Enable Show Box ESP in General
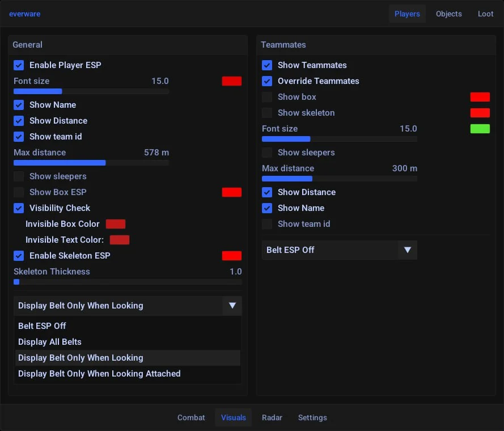 [19, 192]
